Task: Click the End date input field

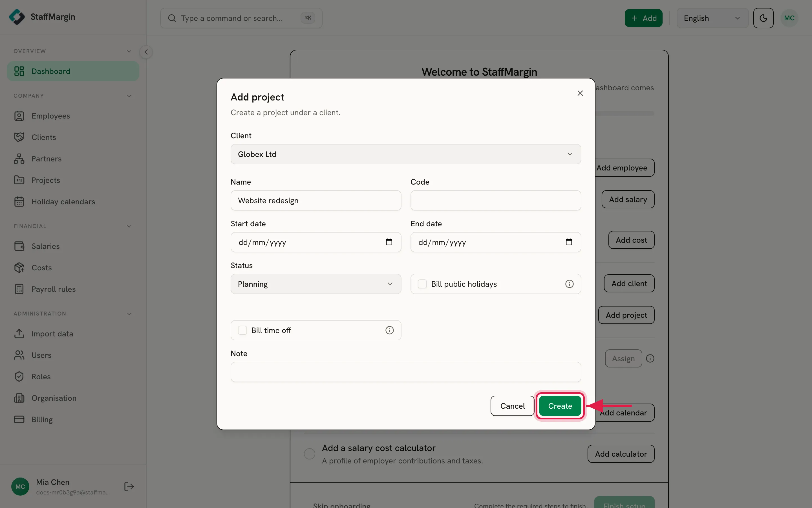Action: (496, 242)
